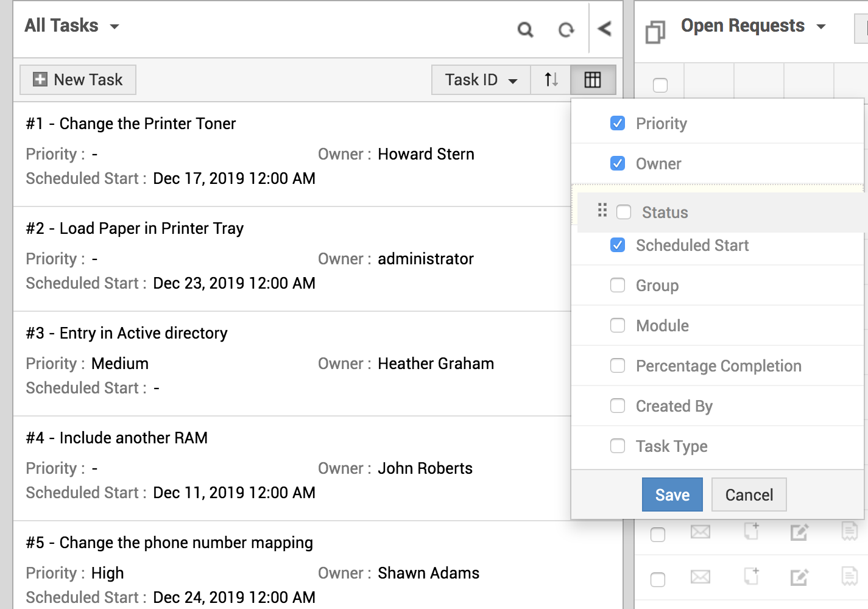Click owner name Heather Graham
Image resolution: width=868 pixels, height=609 pixels.
point(436,364)
